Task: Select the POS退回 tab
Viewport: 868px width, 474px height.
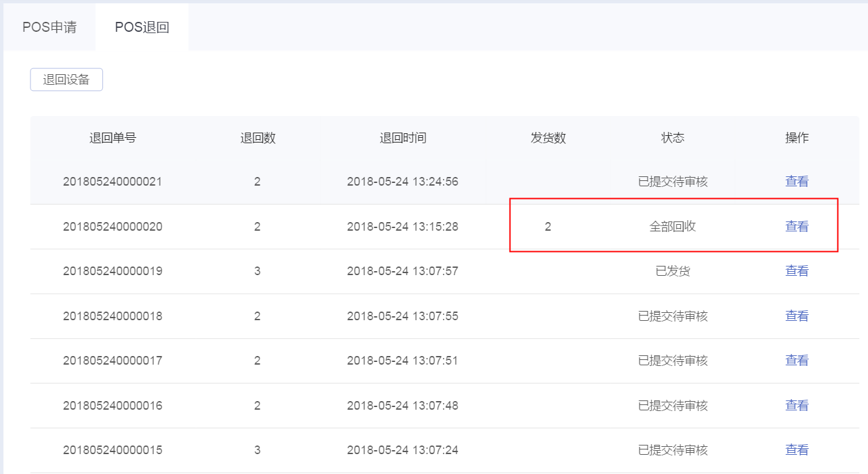Action: [x=142, y=28]
